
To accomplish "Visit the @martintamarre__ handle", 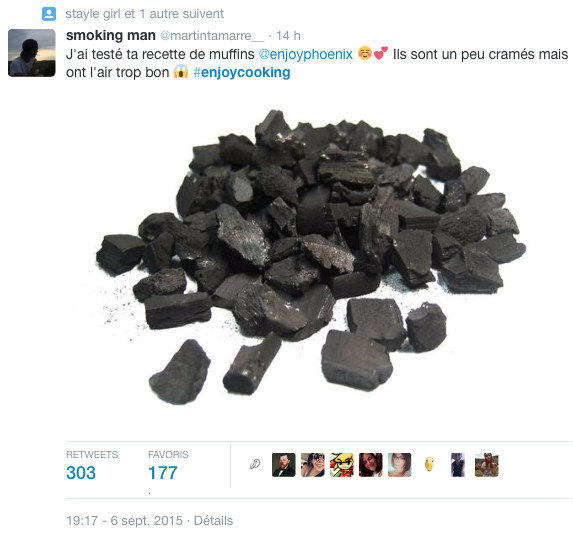I will click(212, 36).
